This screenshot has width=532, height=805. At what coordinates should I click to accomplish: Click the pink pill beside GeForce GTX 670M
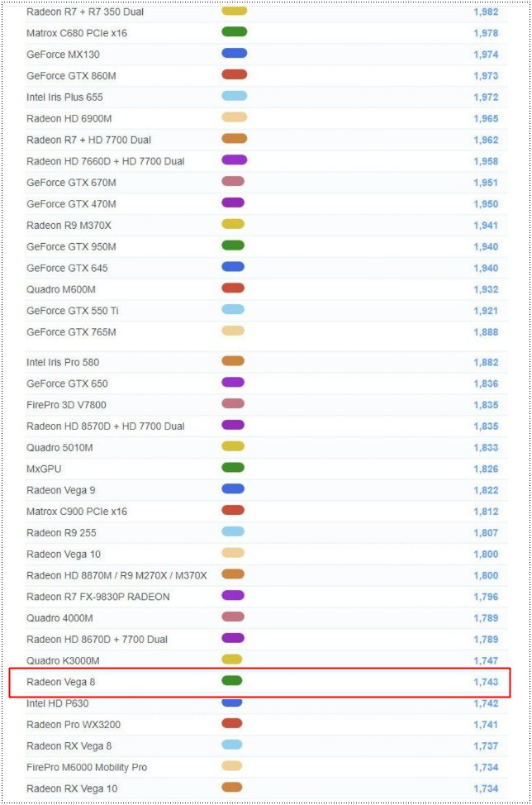point(233,181)
